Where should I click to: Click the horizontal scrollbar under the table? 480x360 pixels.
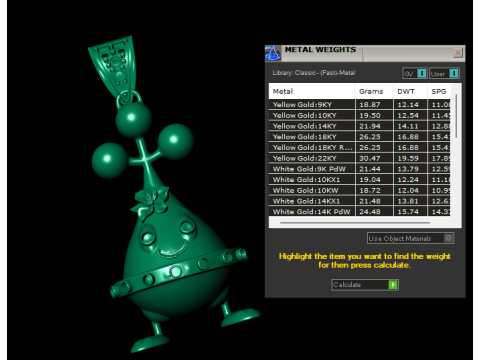(355, 222)
